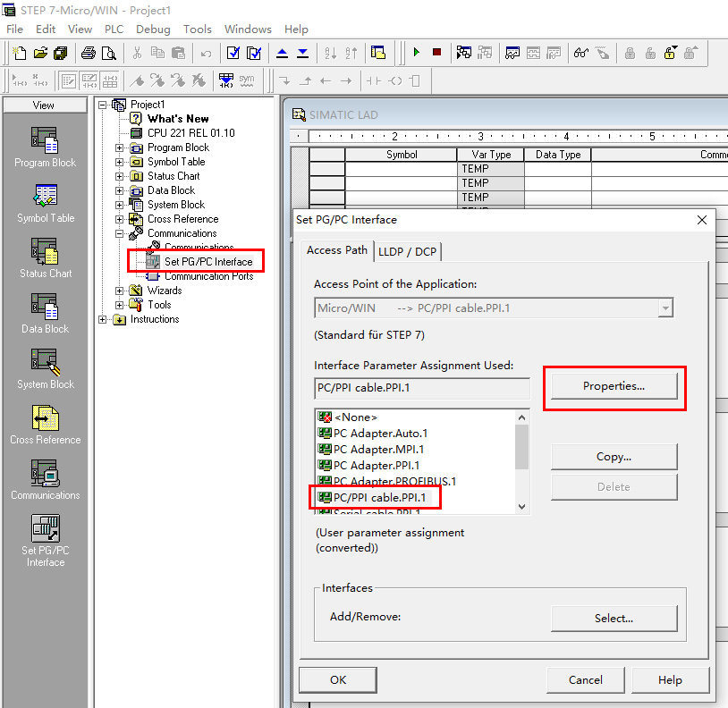Screen dimensions: 728x708
Task: Expand Data Block tree node
Action: click(119, 191)
